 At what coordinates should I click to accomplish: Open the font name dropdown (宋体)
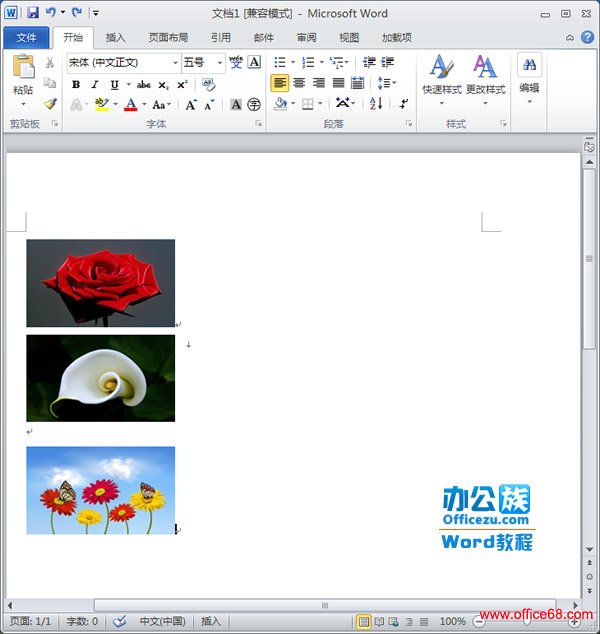tap(175, 63)
